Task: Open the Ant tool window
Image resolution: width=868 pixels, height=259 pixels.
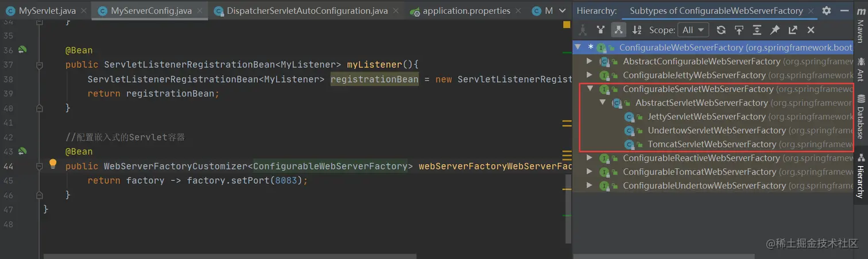Action: point(861,68)
